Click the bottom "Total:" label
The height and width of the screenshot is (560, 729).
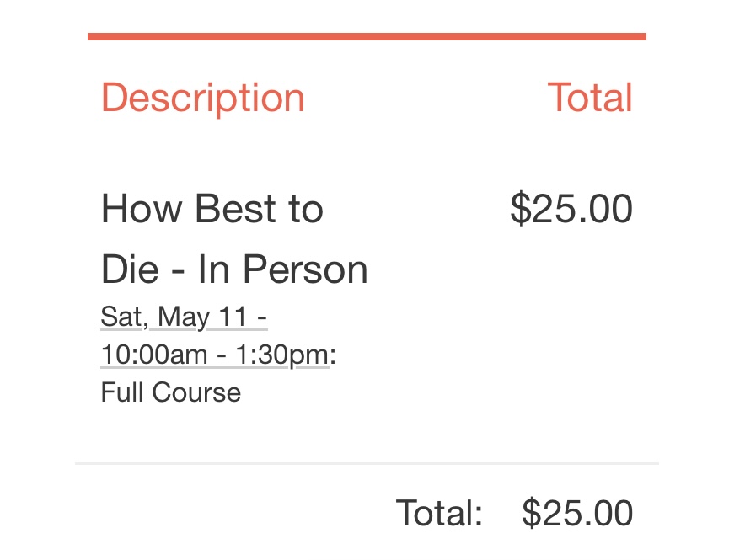439,513
